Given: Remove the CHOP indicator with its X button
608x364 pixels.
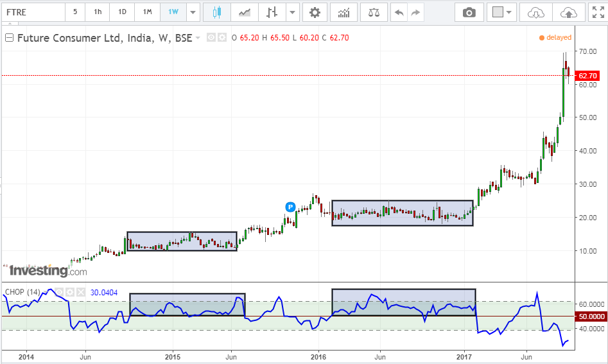Looking at the screenshot, I should tap(81, 292).
